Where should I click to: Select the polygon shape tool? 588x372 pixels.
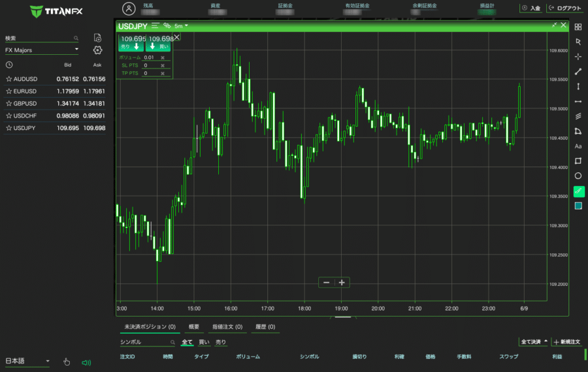578,131
